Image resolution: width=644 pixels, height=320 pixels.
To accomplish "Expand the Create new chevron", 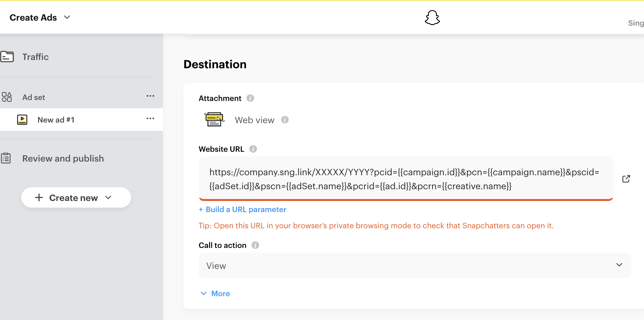I will click(108, 197).
